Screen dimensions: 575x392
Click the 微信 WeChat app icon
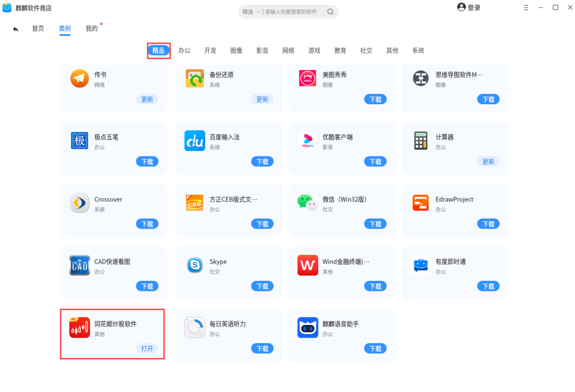coord(308,203)
